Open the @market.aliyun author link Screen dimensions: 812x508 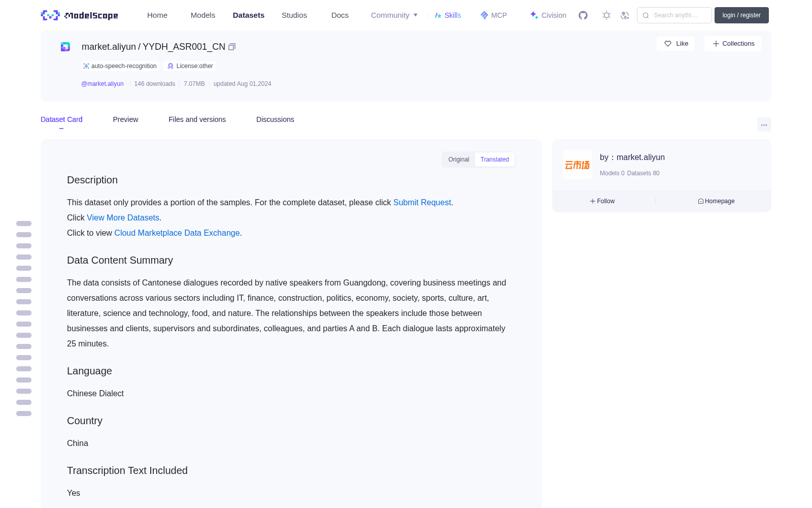[x=103, y=84]
